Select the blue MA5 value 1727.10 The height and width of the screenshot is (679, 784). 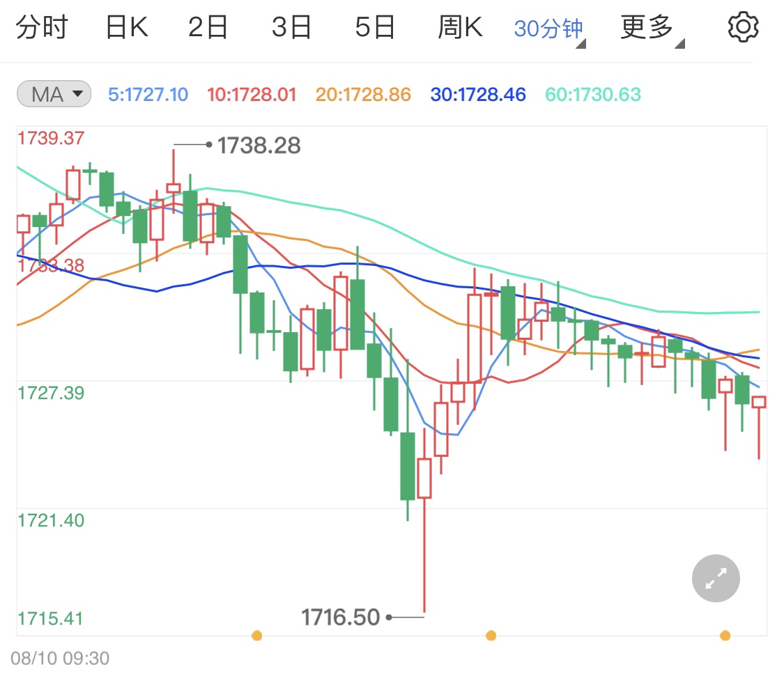148,93
